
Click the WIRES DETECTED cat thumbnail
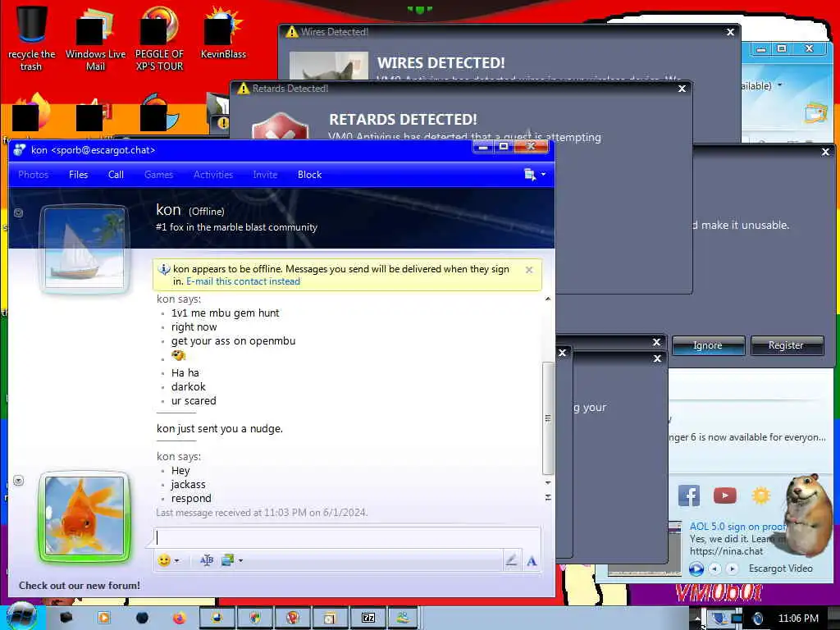pos(328,66)
